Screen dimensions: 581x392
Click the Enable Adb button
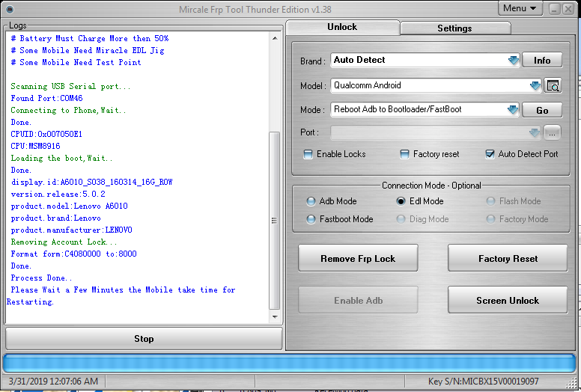tap(358, 300)
